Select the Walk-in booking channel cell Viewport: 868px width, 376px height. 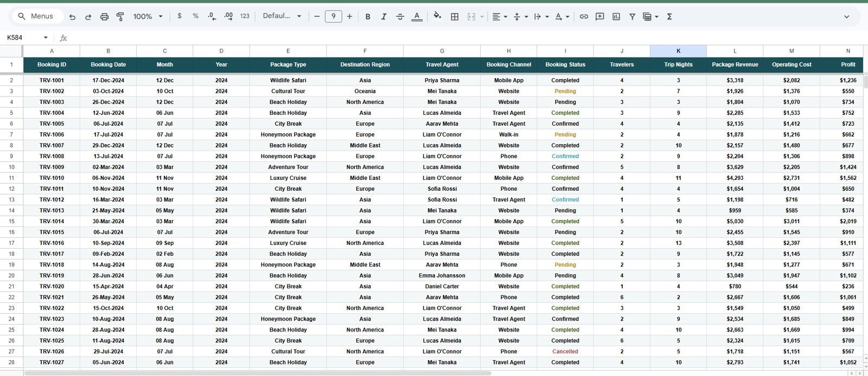click(509, 134)
